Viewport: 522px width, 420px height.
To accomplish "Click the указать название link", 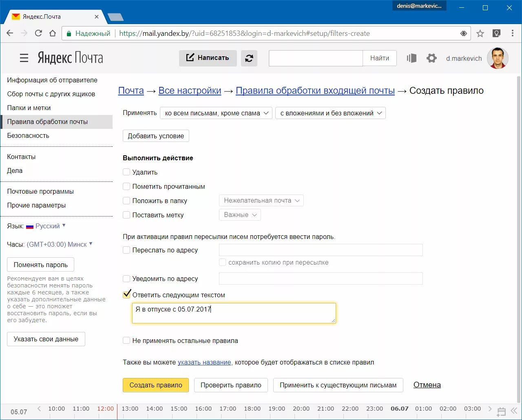I will [x=204, y=362].
